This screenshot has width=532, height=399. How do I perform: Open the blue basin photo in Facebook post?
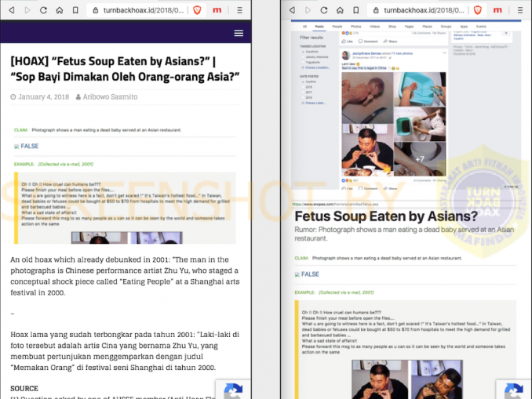pyautogui.click(x=420, y=89)
